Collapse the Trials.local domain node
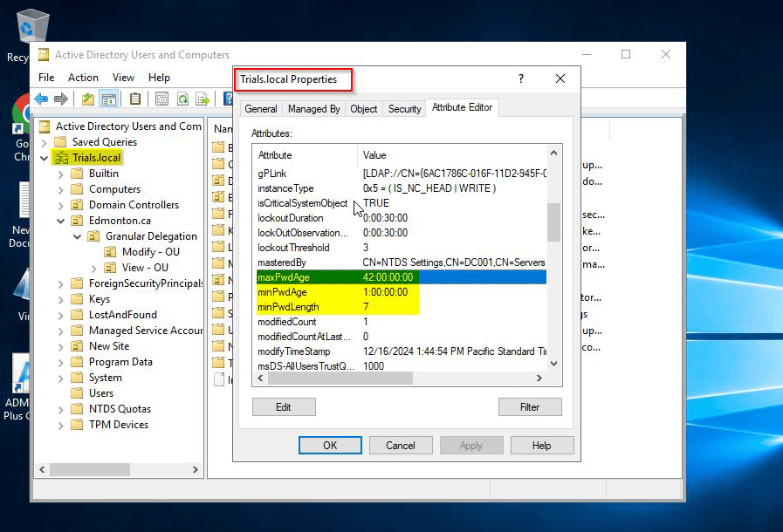 (x=44, y=158)
